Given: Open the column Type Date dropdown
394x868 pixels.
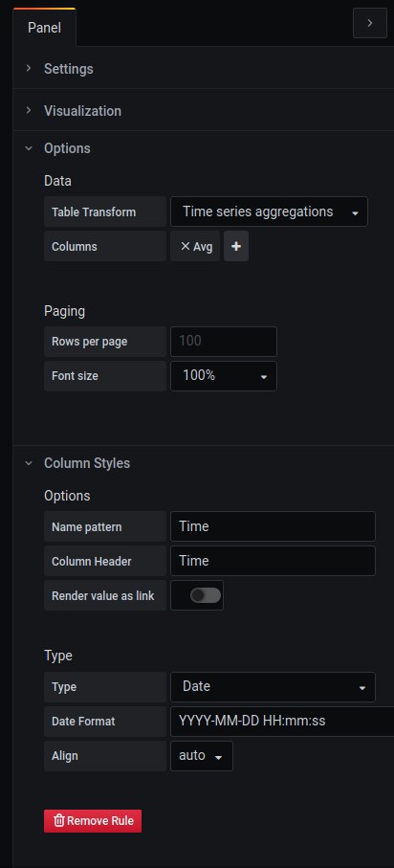Looking at the screenshot, I should click(273, 687).
